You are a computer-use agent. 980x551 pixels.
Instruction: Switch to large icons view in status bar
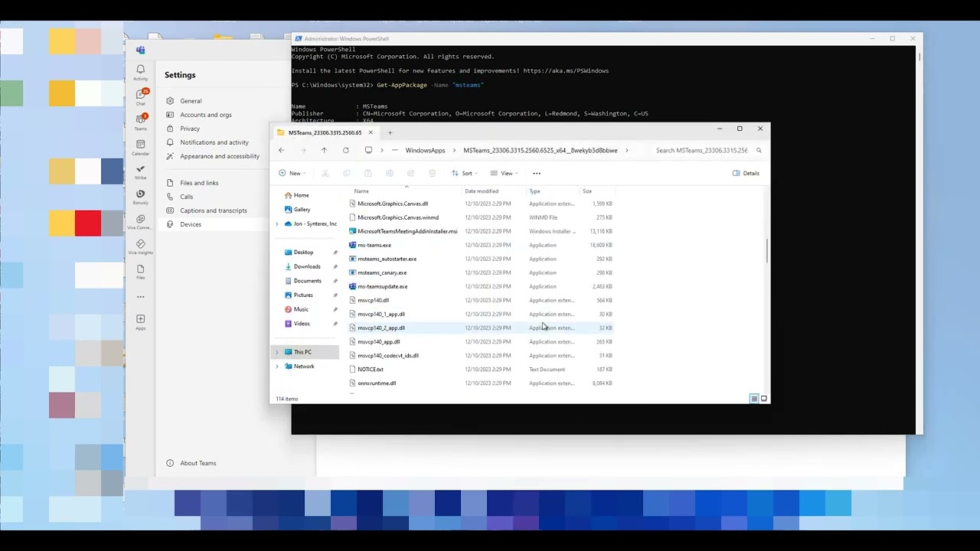(763, 399)
